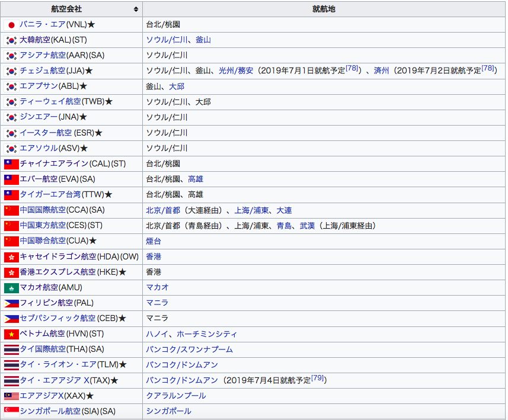Click China flag beside 中国国際航空
Viewport: 508px width, 420px height.
11,210
